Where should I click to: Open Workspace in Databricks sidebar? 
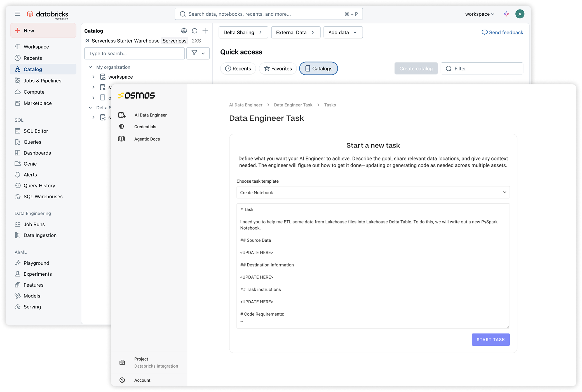pyautogui.click(x=43, y=47)
